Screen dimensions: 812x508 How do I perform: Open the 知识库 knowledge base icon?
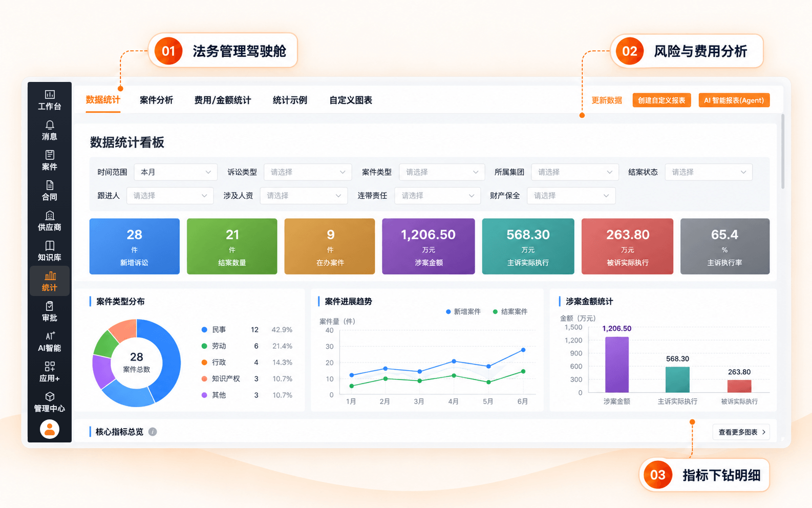[x=50, y=251]
